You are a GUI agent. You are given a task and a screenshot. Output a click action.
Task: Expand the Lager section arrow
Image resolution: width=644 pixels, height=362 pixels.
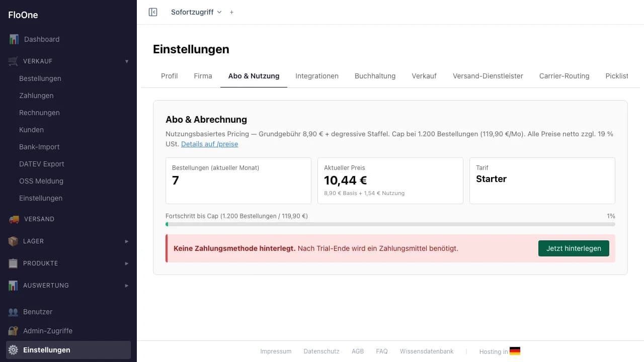pos(127,241)
